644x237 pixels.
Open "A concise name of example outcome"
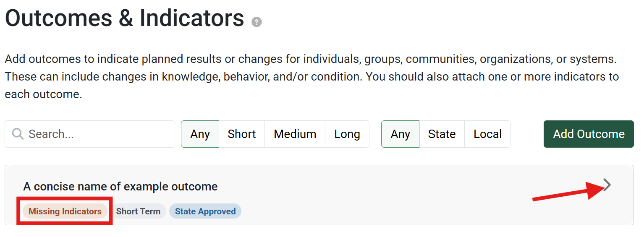[x=120, y=186]
